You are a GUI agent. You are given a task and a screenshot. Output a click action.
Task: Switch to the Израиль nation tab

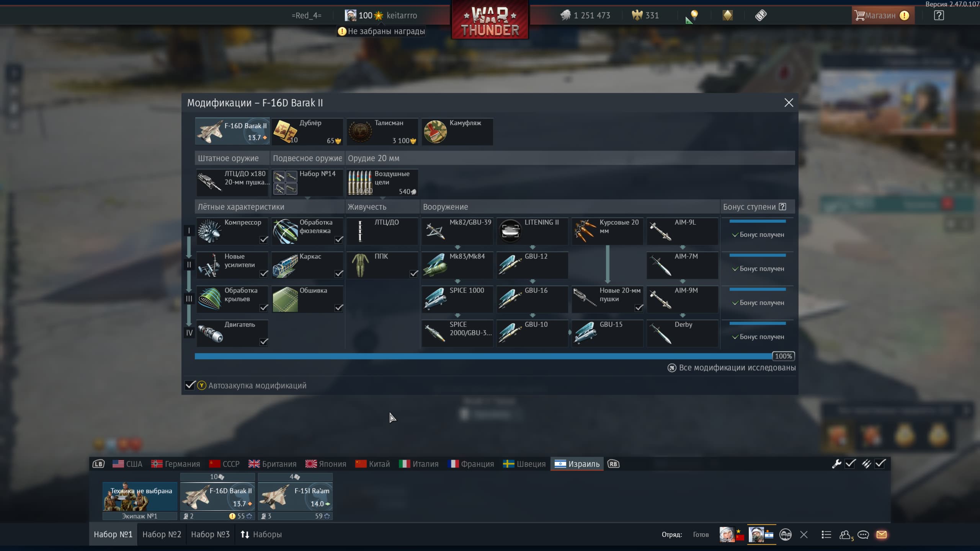577,464
